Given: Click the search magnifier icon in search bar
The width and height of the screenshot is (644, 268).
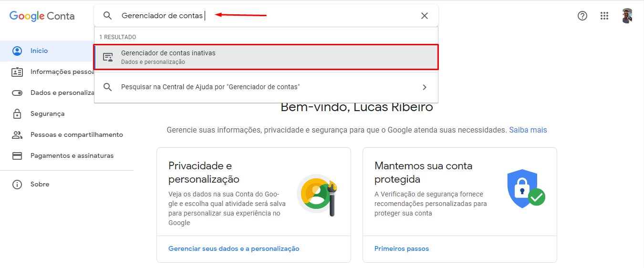Looking at the screenshot, I should point(108,16).
